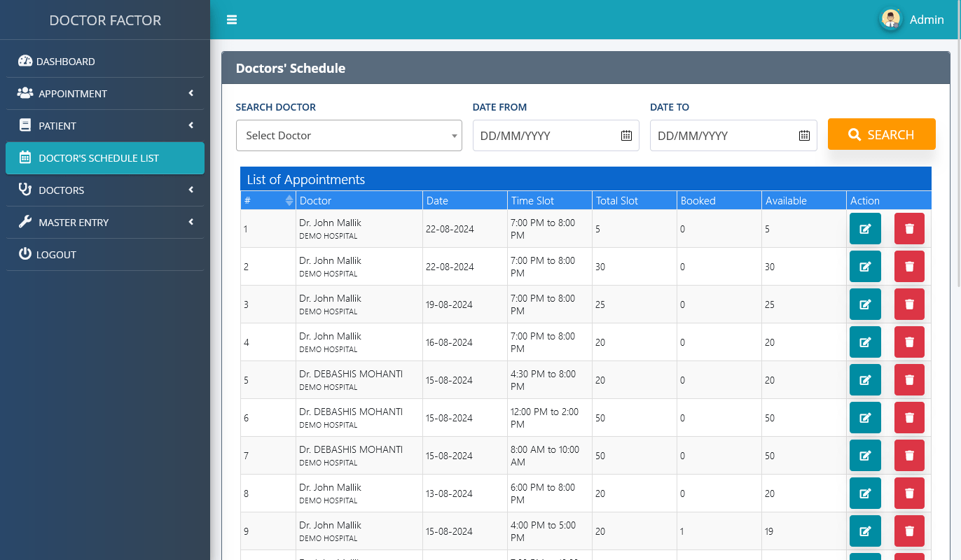Viewport: 961px width, 560px height.
Task: Open calendar icon in Date From field
Action: [626, 136]
